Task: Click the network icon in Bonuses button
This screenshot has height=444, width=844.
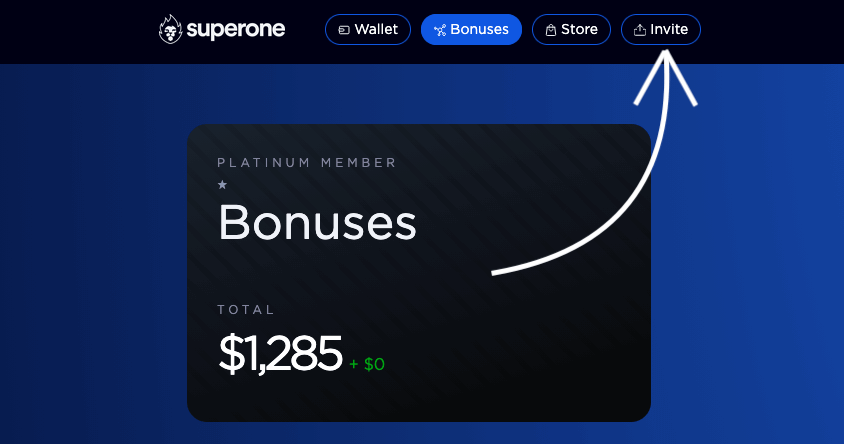Action: point(440,30)
